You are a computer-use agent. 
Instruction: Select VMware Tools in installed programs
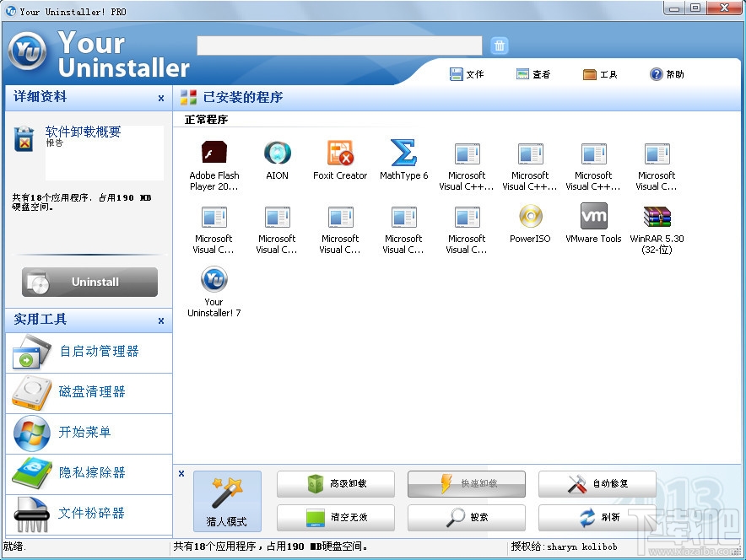point(593,216)
